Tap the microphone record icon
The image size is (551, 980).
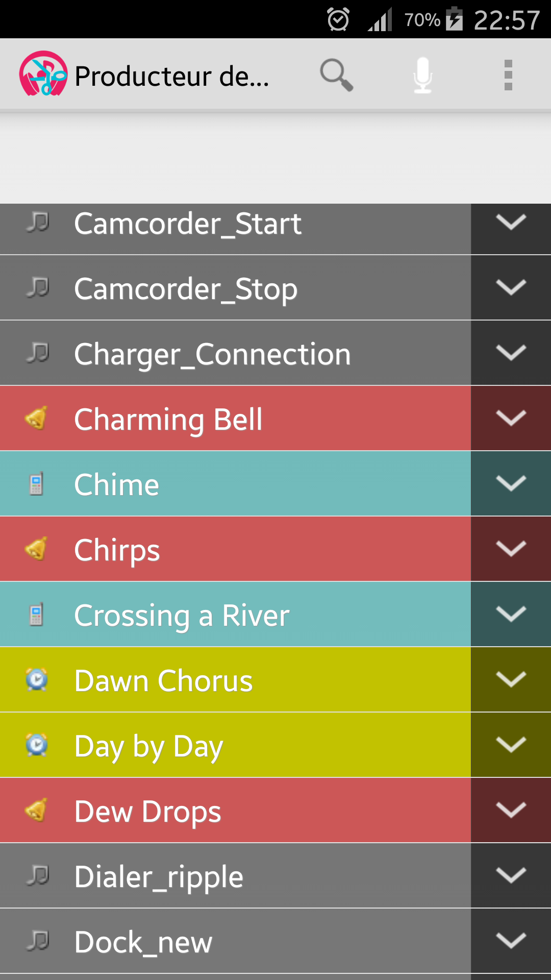(422, 75)
